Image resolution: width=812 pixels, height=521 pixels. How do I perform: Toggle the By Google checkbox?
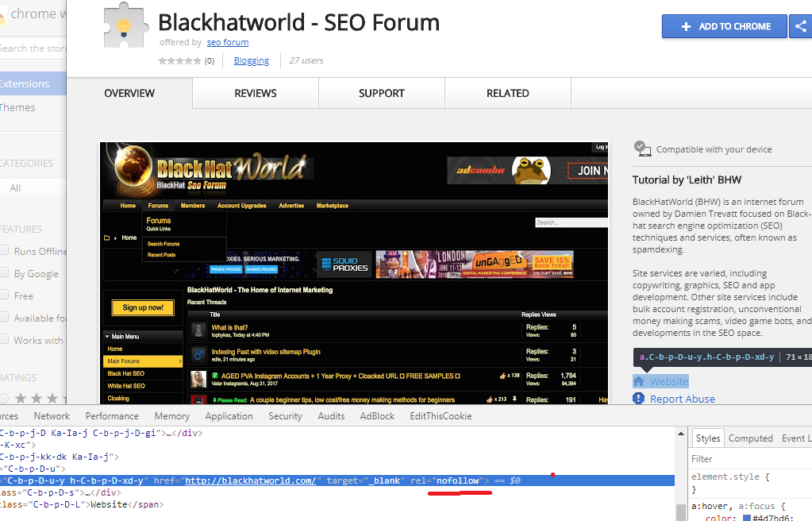tap(4, 273)
